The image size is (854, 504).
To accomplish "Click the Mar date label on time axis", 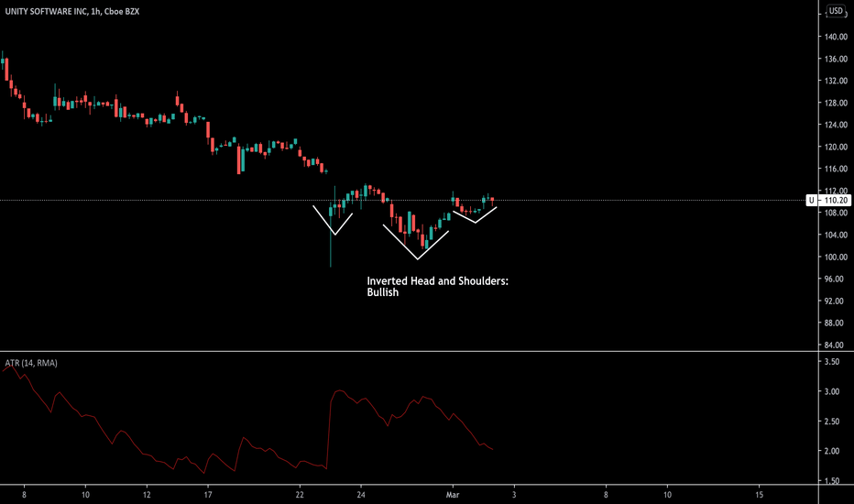I will [x=453, y=495].
